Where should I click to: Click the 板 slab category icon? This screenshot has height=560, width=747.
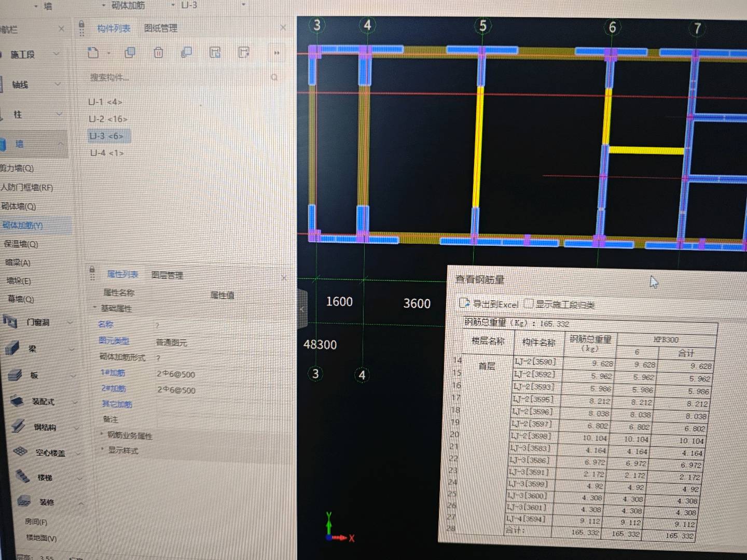14,374
